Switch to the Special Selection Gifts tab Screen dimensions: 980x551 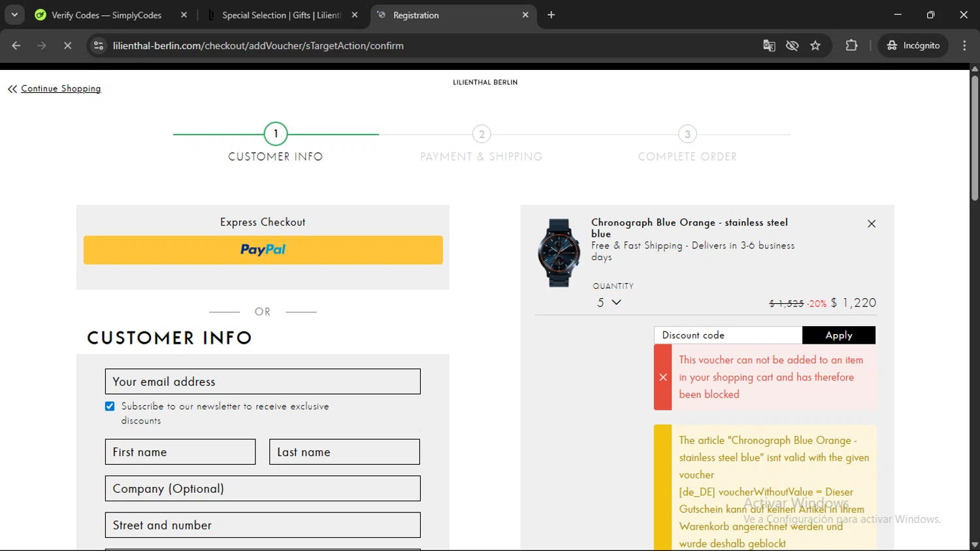282,15
